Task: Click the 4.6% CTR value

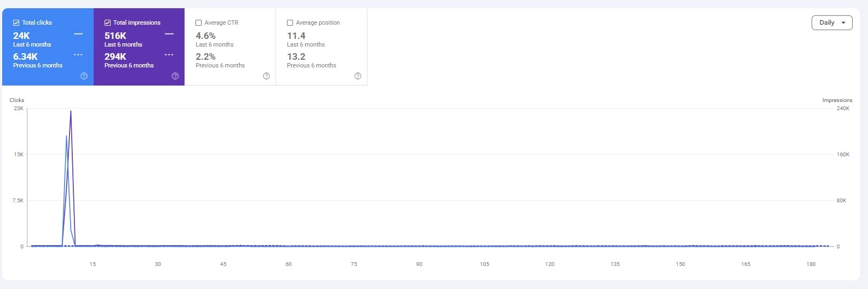Action: [206, 36]
